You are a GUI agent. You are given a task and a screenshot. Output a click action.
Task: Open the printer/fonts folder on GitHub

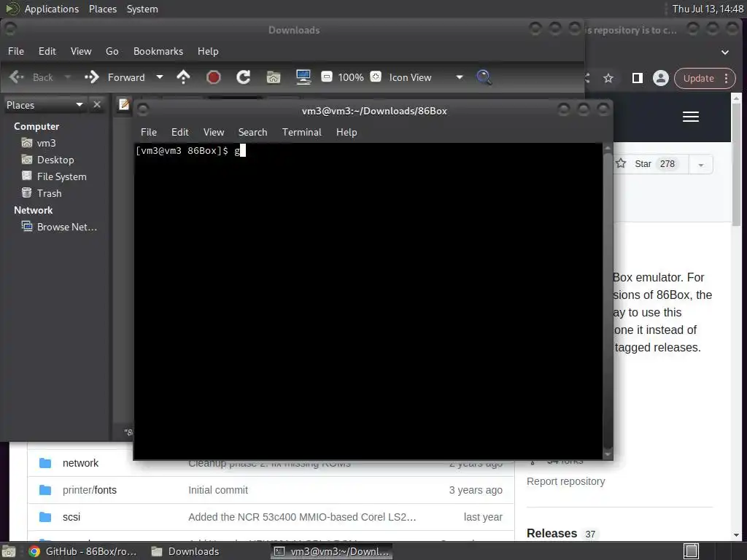(90, 489)
